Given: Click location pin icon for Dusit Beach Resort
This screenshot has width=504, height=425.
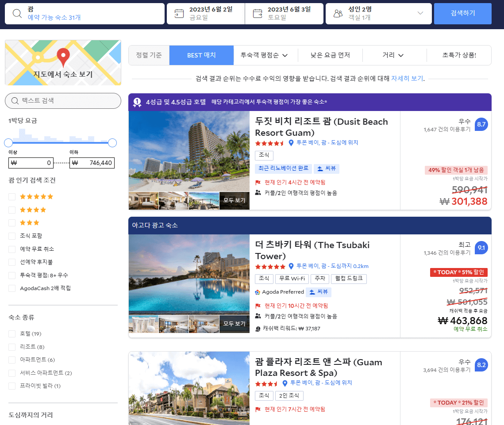Looking at the screenshot, I should click(x=291, y=143).
